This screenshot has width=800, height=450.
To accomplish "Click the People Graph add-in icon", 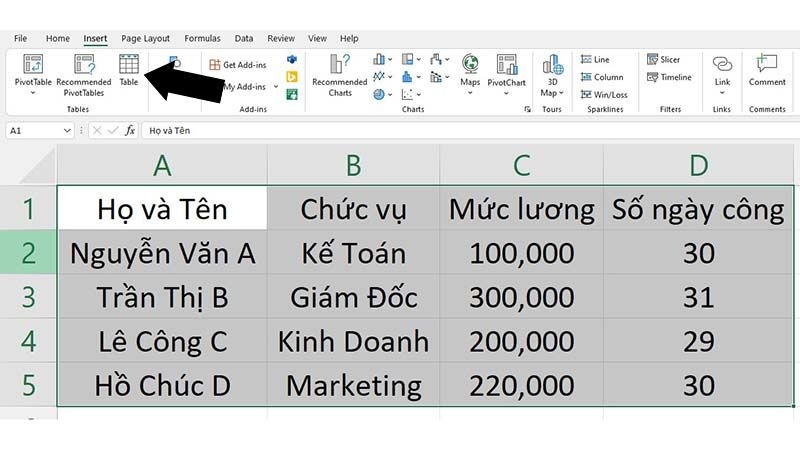I will 292,94.
